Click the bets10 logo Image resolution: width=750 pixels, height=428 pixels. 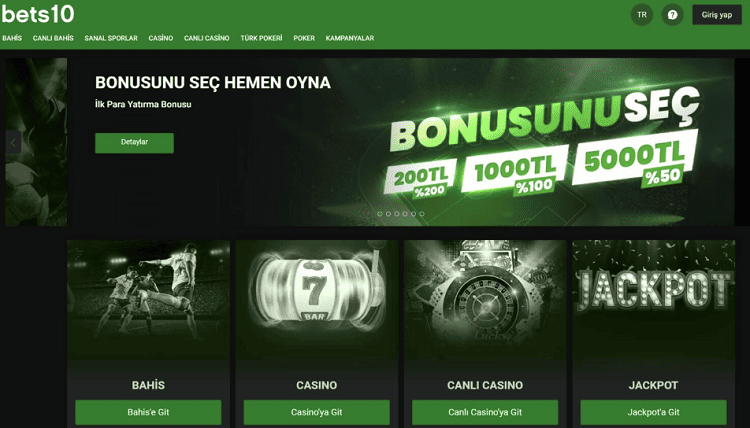[x=38, y=14]
